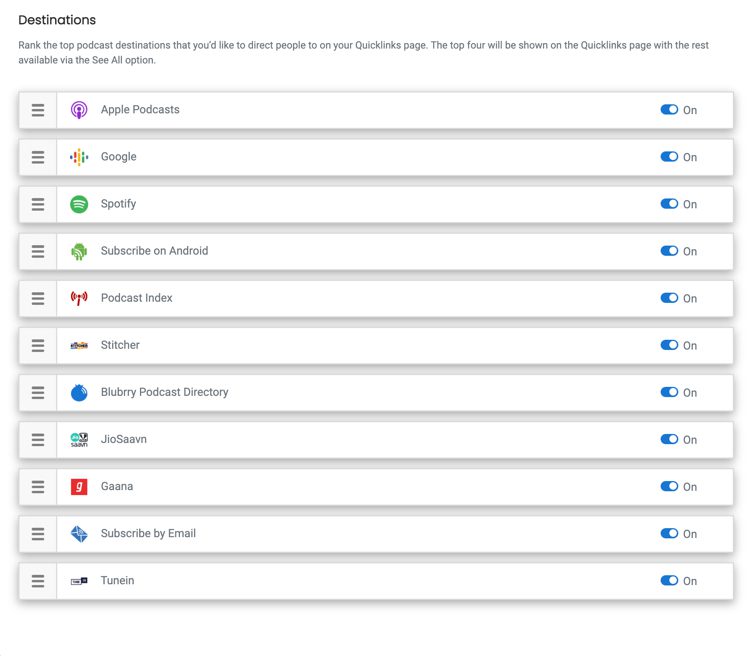
Task: Click the Spotify row label
Action: [x=118, y=204]
